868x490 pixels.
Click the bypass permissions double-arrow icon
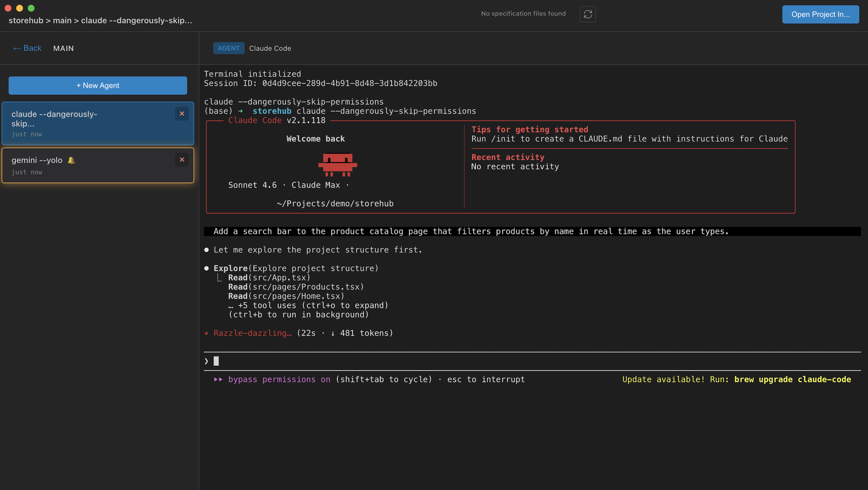218,379
